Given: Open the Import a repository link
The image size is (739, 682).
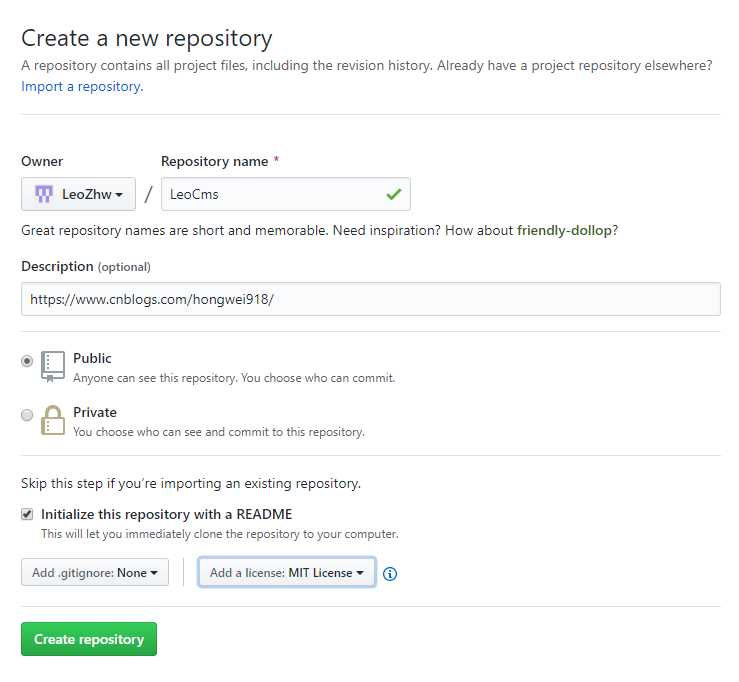Looking at the screenshot, I should point(82,87).
